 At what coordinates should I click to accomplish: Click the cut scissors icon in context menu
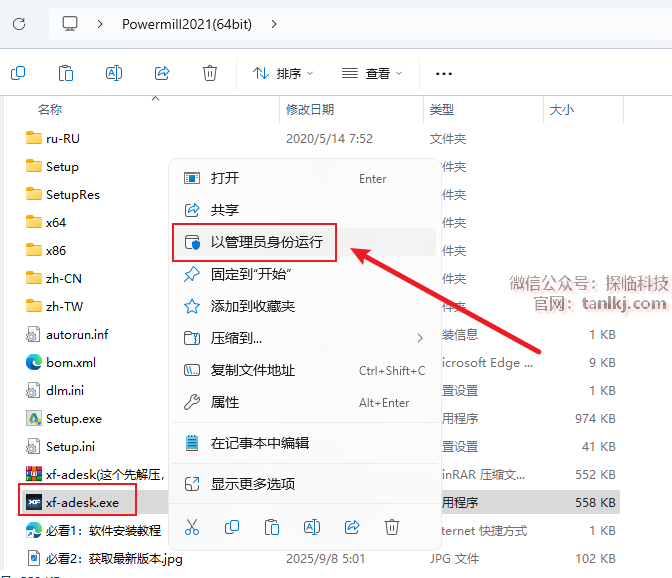click(192, 527)
